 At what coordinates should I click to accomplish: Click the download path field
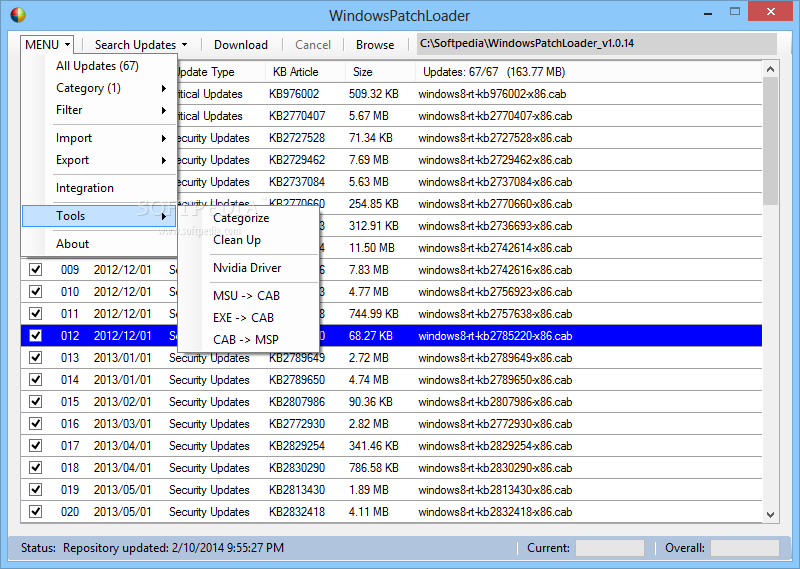tap(596, 44)
